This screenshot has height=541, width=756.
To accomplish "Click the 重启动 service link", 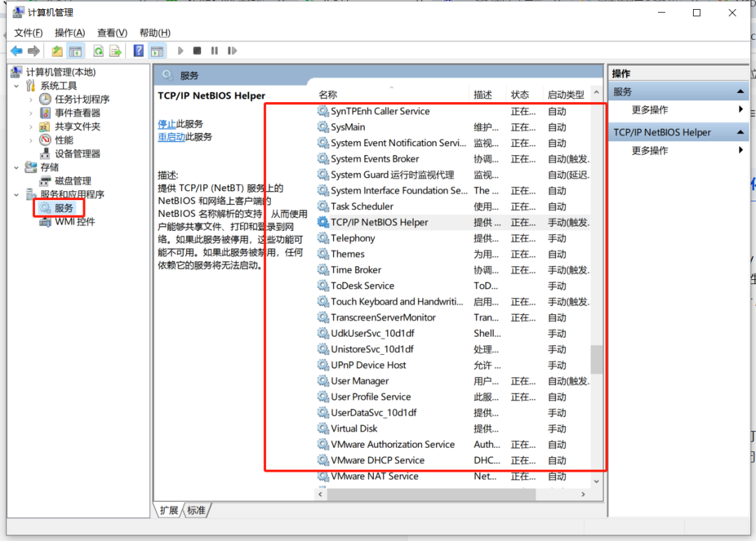I will click(x=171, y=137).
